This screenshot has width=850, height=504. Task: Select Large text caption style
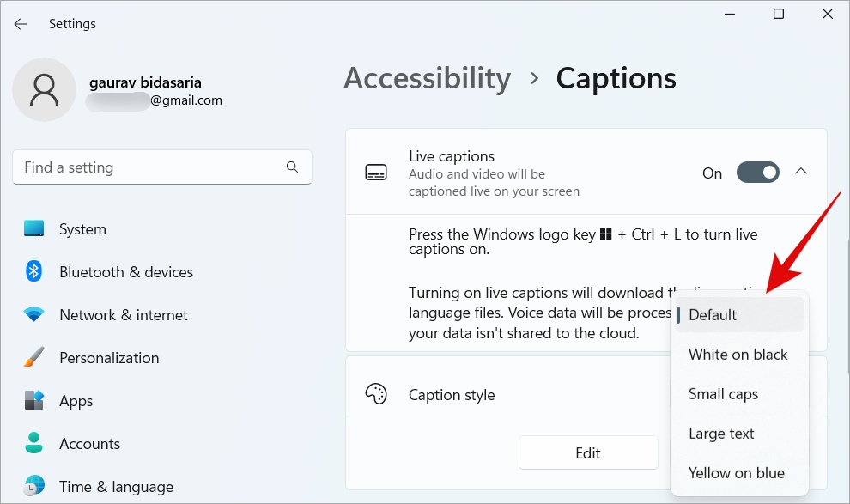coord(739,434)
